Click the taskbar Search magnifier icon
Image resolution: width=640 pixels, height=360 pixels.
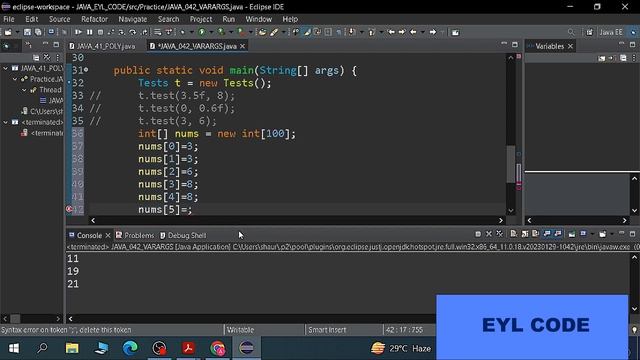click(42, 348)
